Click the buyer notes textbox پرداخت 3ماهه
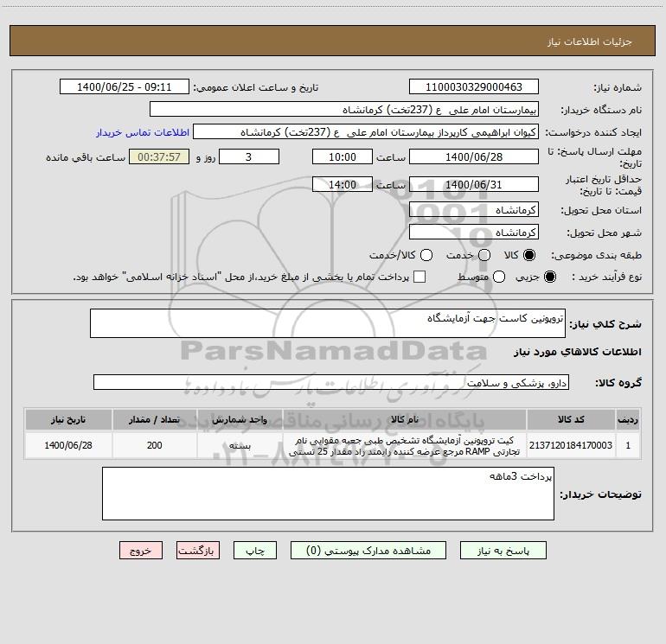This screenshot has width=666, height=644. [x=328, y=494]
